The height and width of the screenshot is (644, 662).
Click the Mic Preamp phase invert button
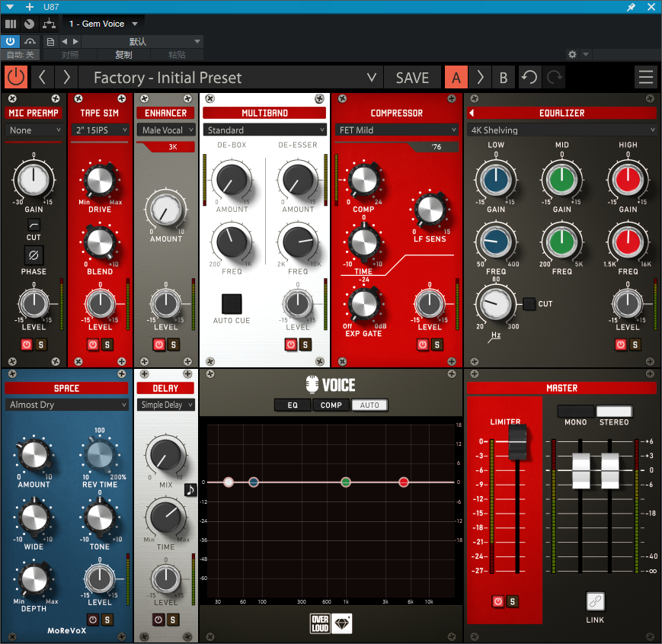tap(34, 255)
